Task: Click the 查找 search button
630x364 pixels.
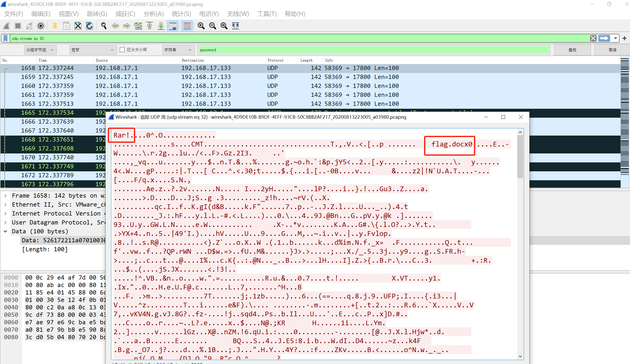Action: (x=572, y=50)
